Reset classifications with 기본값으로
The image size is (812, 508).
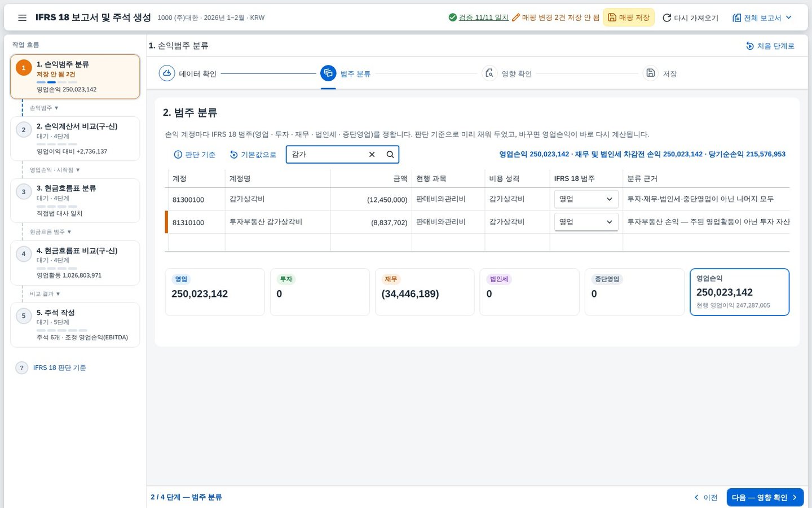tap(253, 155)
